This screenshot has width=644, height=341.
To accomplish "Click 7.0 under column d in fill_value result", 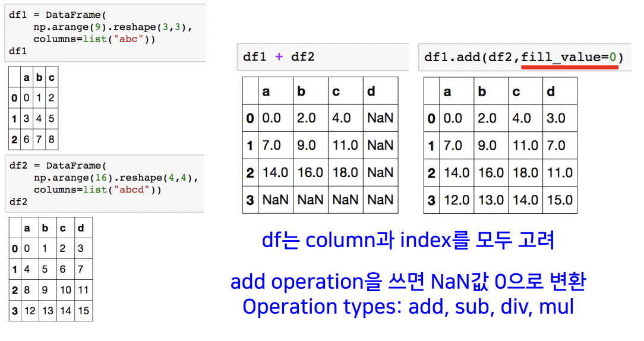I will (555, 146).
